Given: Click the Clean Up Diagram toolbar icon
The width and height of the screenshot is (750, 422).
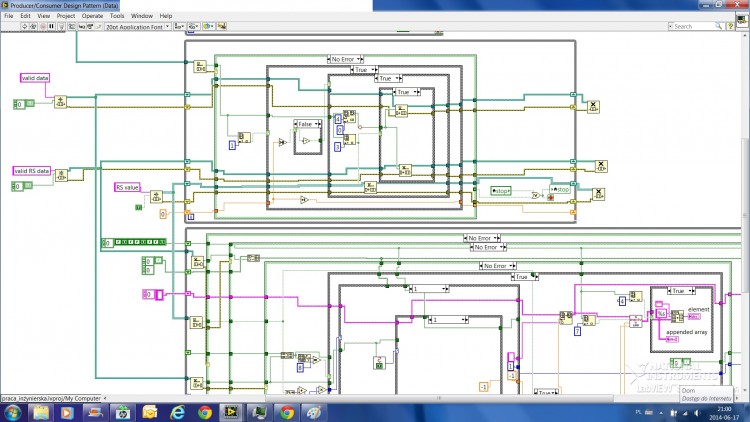Looking at the screenshot, I should [x=221, y=26].
